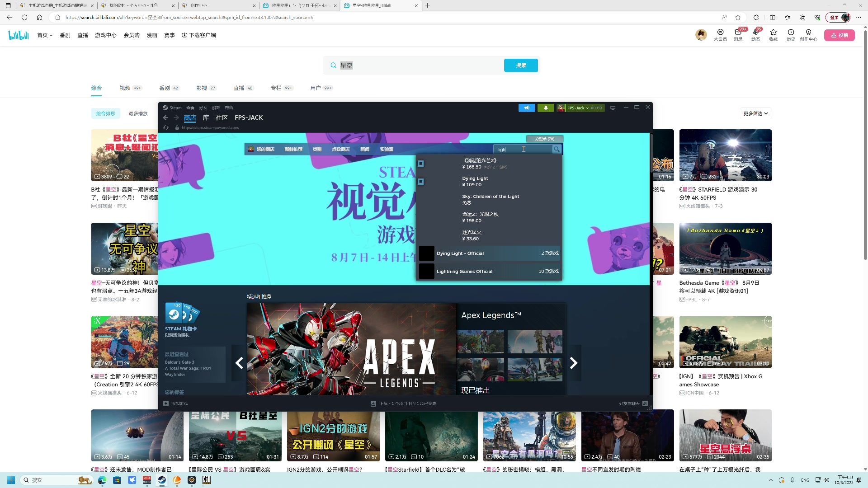This screenshot has height=488, width=868.
Task: Open Bilibili user avatar menu
Action: tap(701, 35)
